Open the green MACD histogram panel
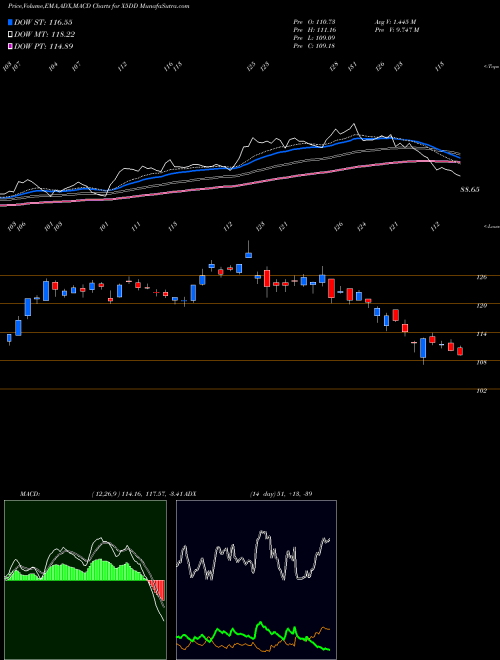Viewport: 500px width, 660px height. [85, 580]
